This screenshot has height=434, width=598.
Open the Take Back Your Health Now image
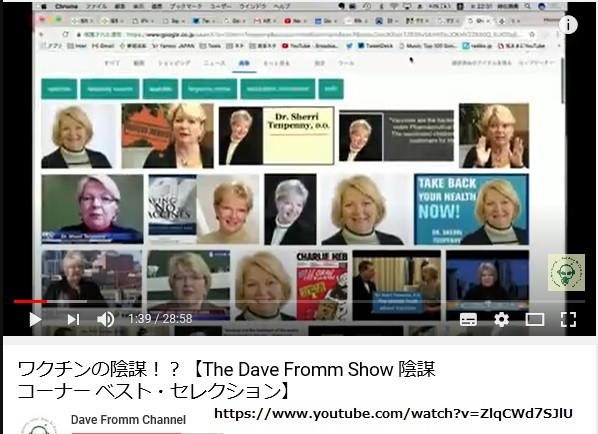pos(471,209)
